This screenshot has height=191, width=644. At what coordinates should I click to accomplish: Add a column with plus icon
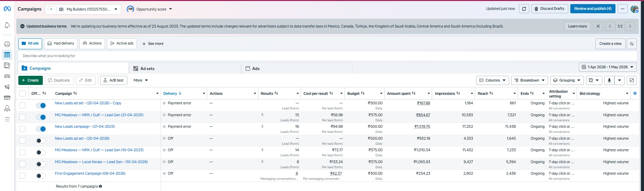coord(635,93)
